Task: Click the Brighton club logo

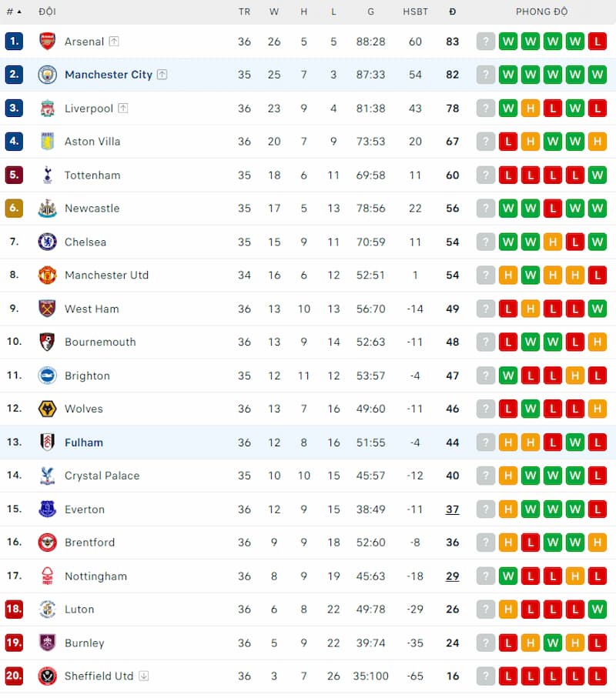Action: tap(48, 376)
